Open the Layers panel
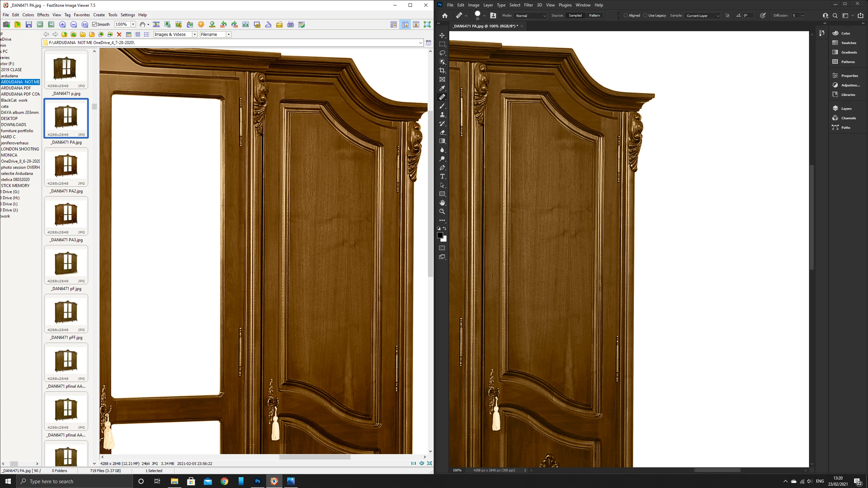Viewport: 868px width, 488px height. tap(846, 108)
